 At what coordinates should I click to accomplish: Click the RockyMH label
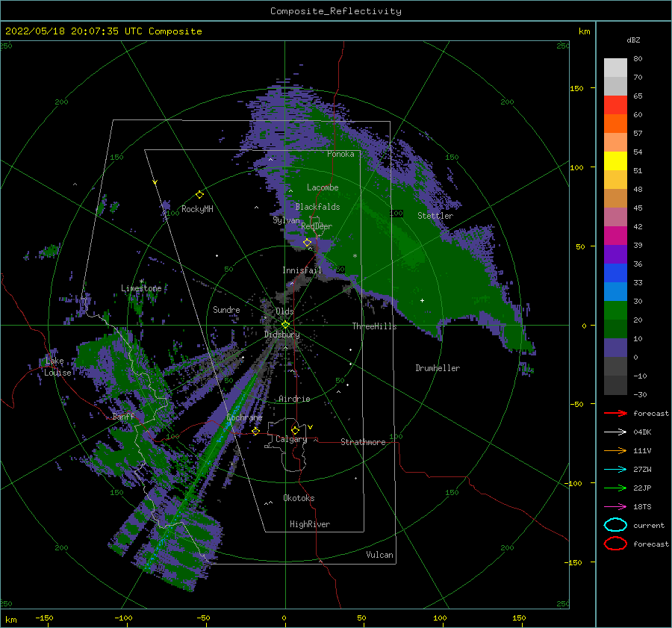click(x=197, y=209)
